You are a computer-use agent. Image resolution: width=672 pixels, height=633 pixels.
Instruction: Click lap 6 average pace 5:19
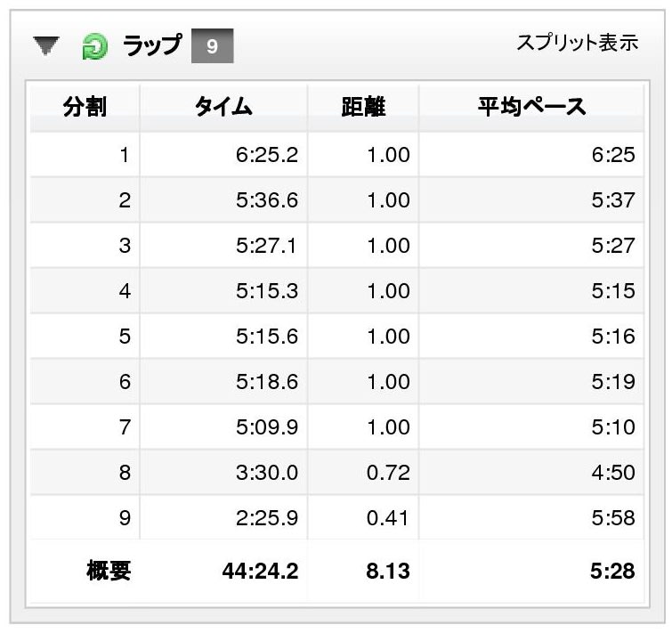click(x=613, y=381)
